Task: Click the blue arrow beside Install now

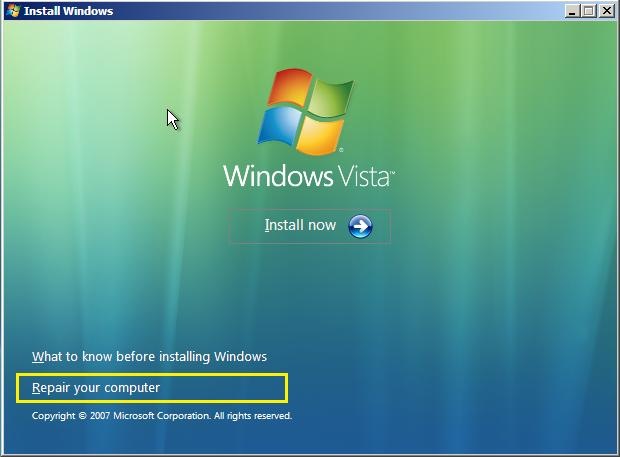Action: [360, 227]
